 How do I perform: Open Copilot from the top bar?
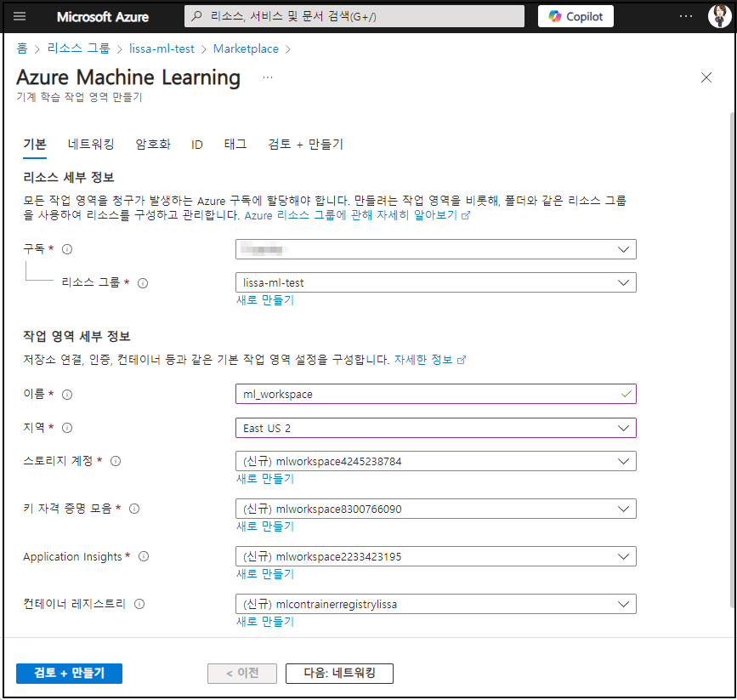(x=575, y=16)
